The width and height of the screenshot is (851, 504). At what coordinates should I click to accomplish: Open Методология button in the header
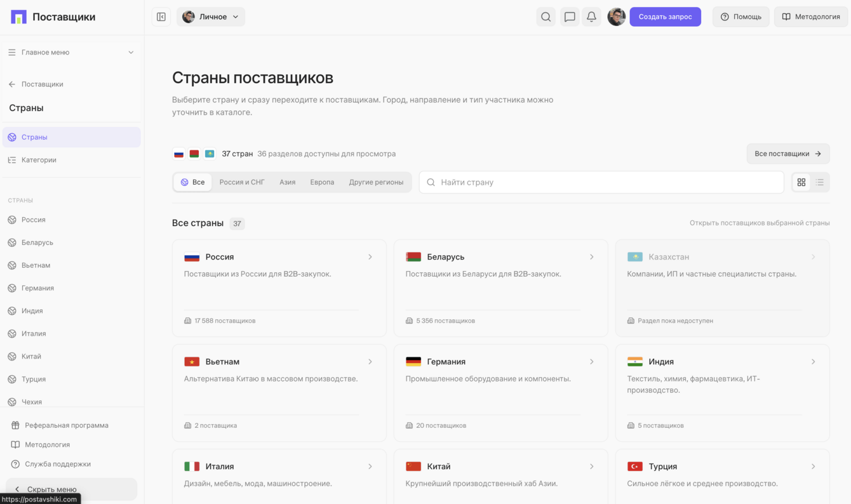[x=811, y=17]
